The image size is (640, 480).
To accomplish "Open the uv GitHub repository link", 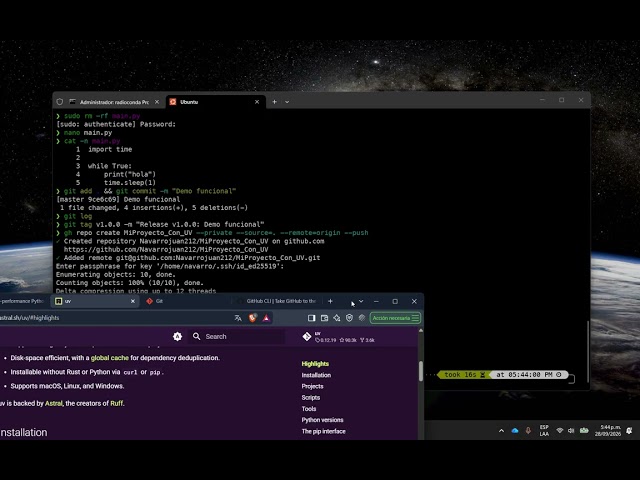I will (338, 337).
